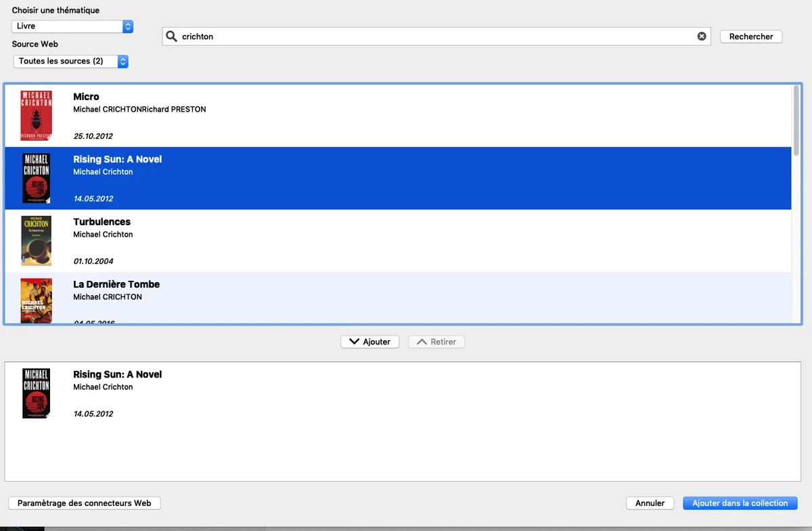The width and height of the screenshot is (812, 531).
Task: Click Ajouter dans la collection
Action: coord(740,503)
